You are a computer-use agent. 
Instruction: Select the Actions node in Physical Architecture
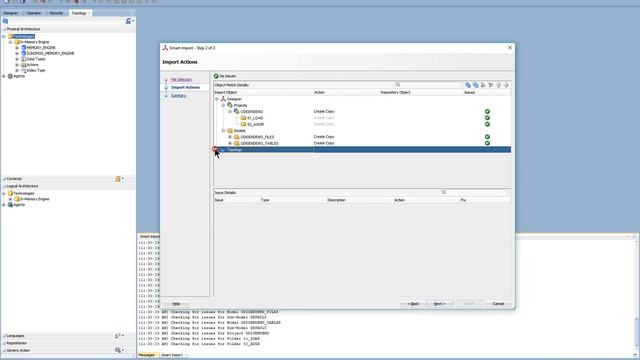click(x=32, y=65)
